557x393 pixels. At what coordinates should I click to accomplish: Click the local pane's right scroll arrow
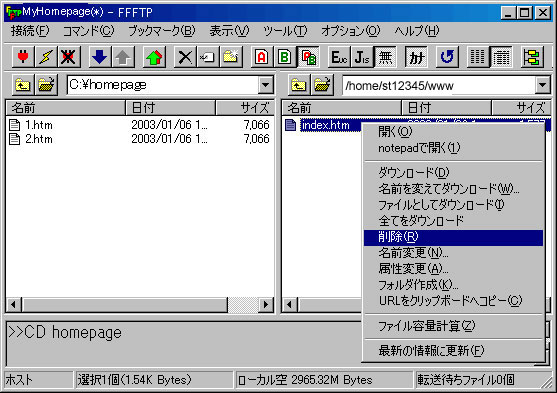(x=266, y=305)
